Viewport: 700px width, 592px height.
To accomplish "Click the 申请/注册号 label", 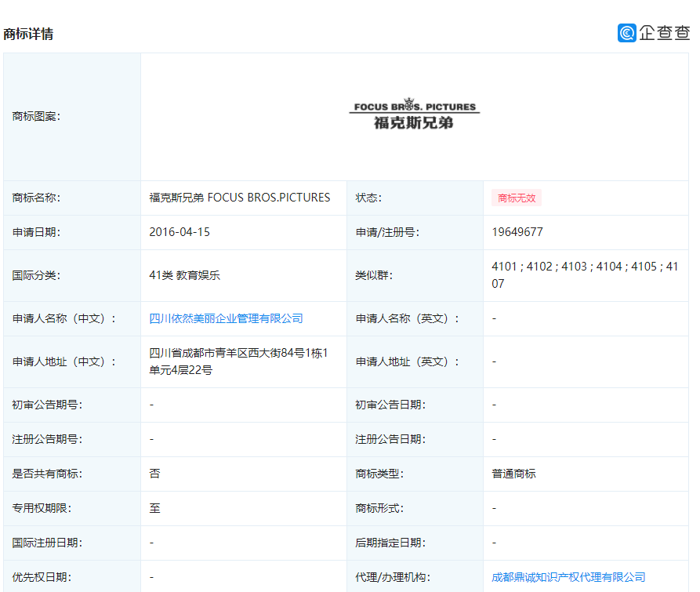I will (387, 232).
